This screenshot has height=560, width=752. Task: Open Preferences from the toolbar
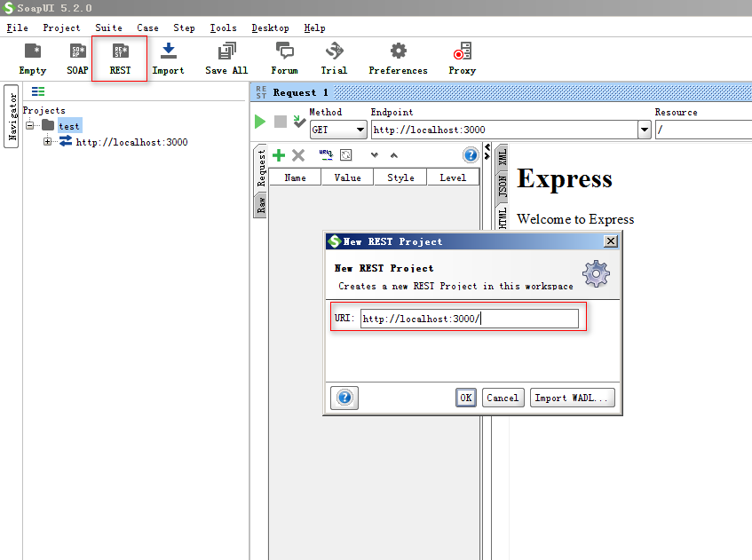click(x=398, y=59)
